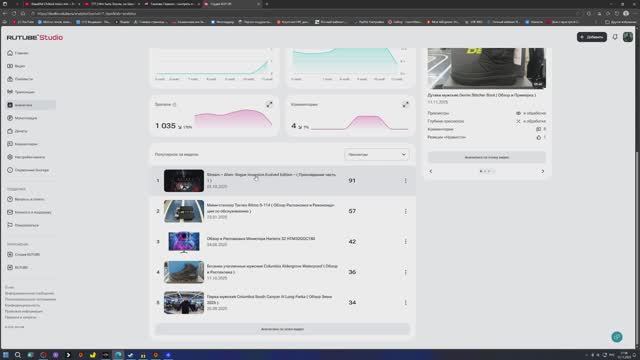
Task: Open the monitor review video title, row 3
Action: point(261,239)
